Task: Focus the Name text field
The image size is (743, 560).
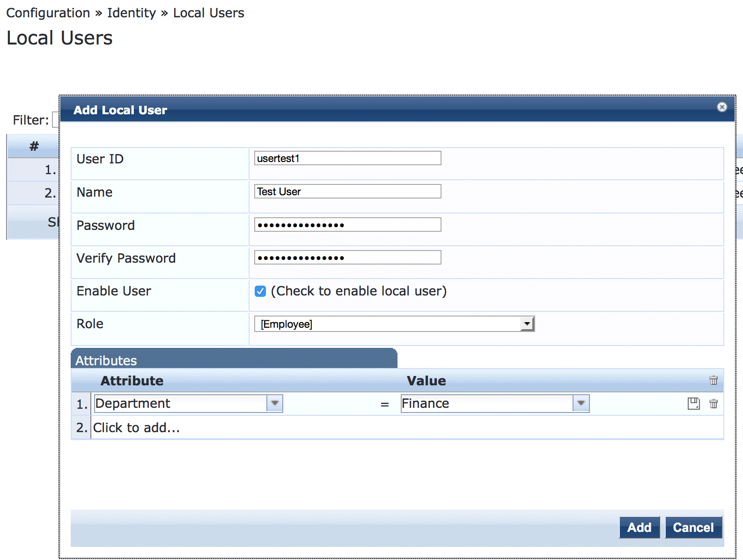Action: coord(347,192)
